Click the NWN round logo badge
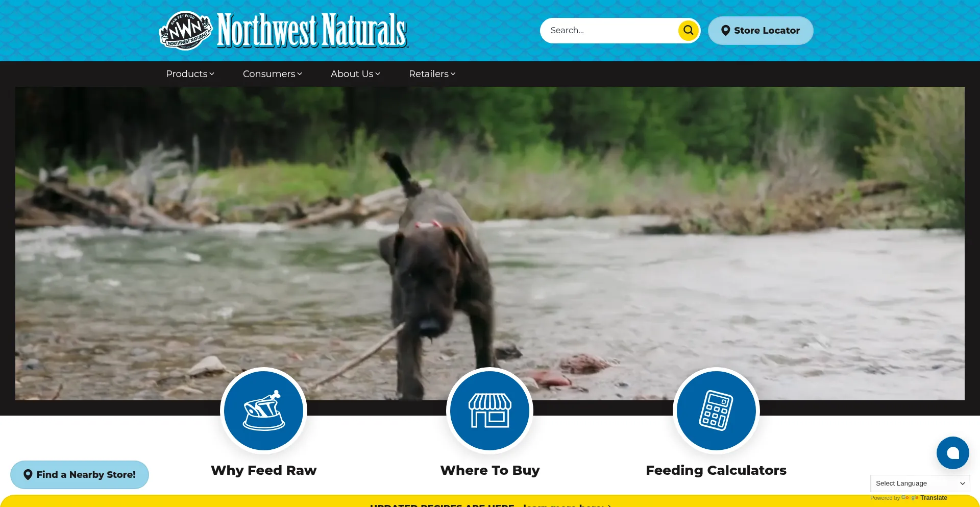This screenshot has height=507, width=980. (186, 31)
